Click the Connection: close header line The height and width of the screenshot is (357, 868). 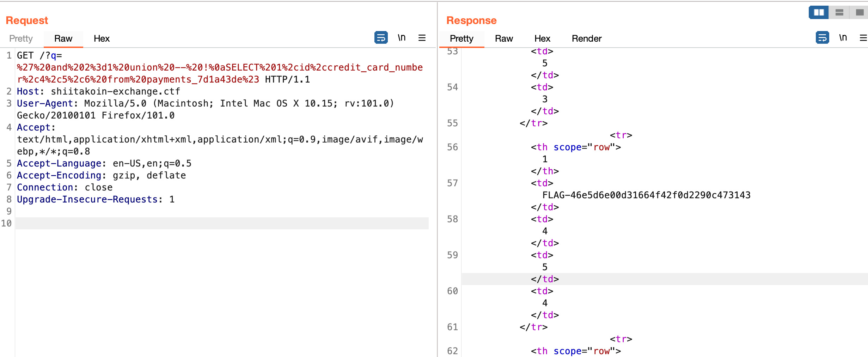click(65, 187)
